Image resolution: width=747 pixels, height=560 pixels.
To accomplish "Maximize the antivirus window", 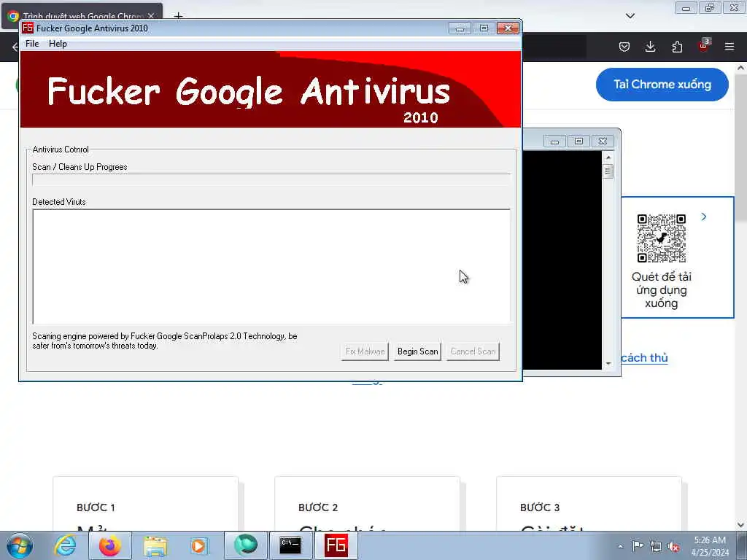I will [484, 28].
